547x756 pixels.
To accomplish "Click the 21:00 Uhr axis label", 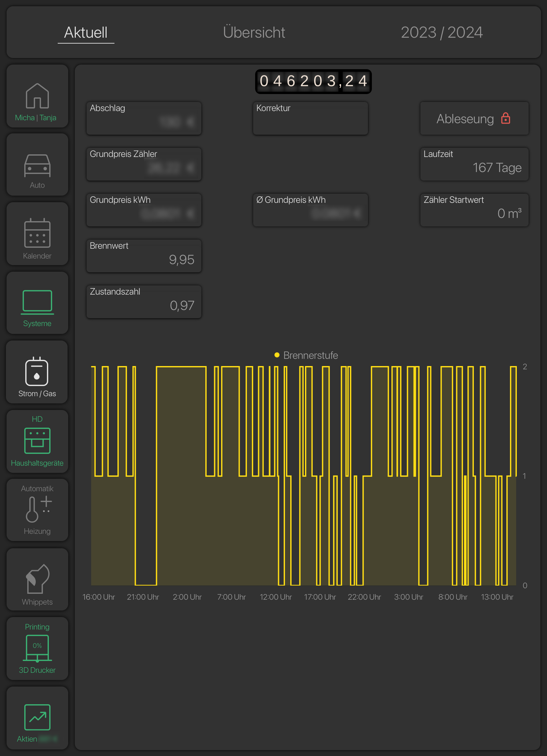I will [143, 597].
